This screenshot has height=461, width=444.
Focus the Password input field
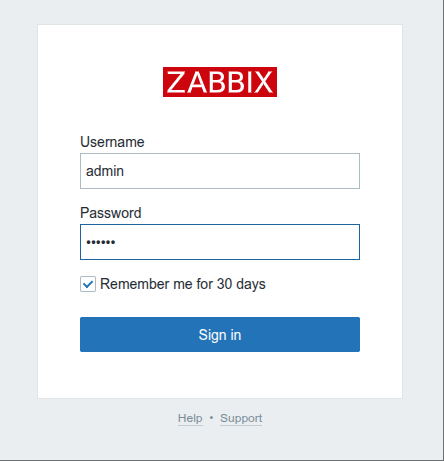220,242
